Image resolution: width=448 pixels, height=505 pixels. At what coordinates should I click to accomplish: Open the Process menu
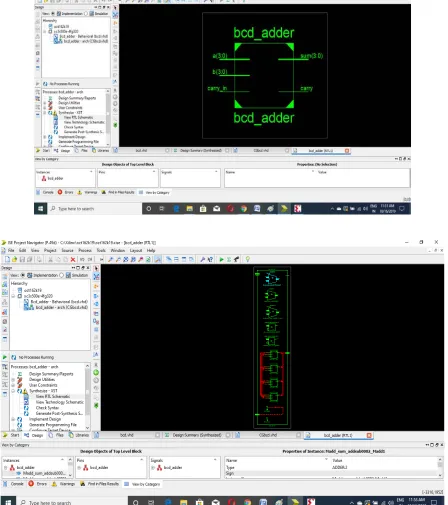pos(85,250)
